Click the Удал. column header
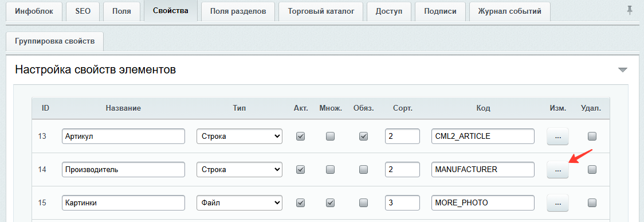This screenshot has height=222, width=644. click(591, 108)
